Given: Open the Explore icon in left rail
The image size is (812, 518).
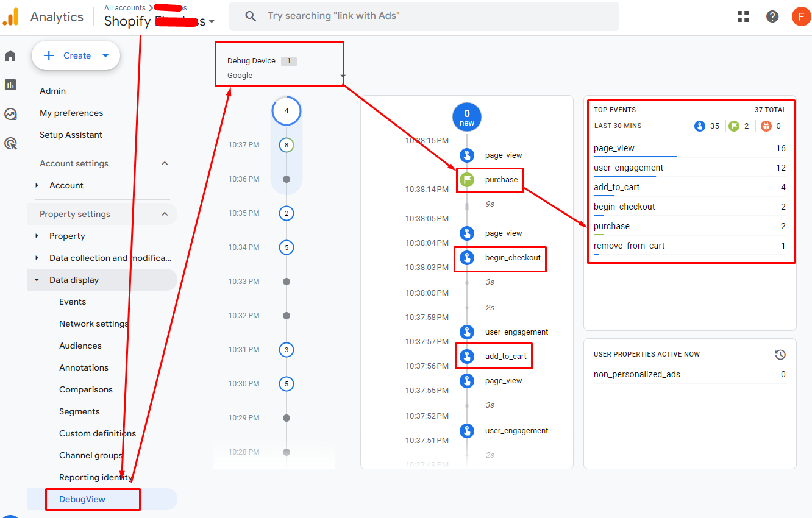Looking at the screenshot, I should 10,114.
